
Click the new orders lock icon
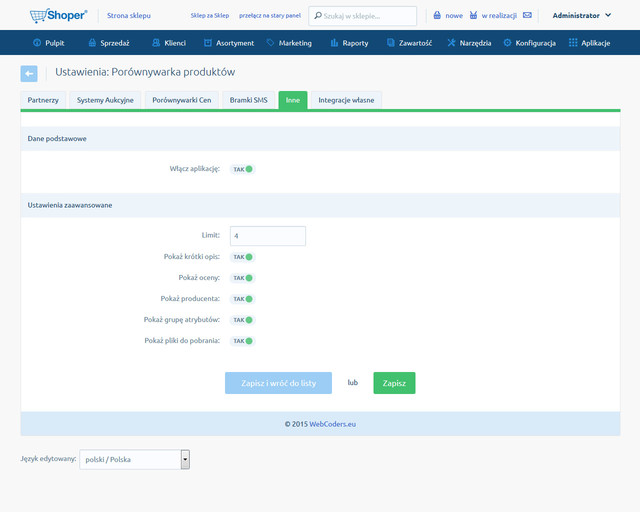click(437, 16)
